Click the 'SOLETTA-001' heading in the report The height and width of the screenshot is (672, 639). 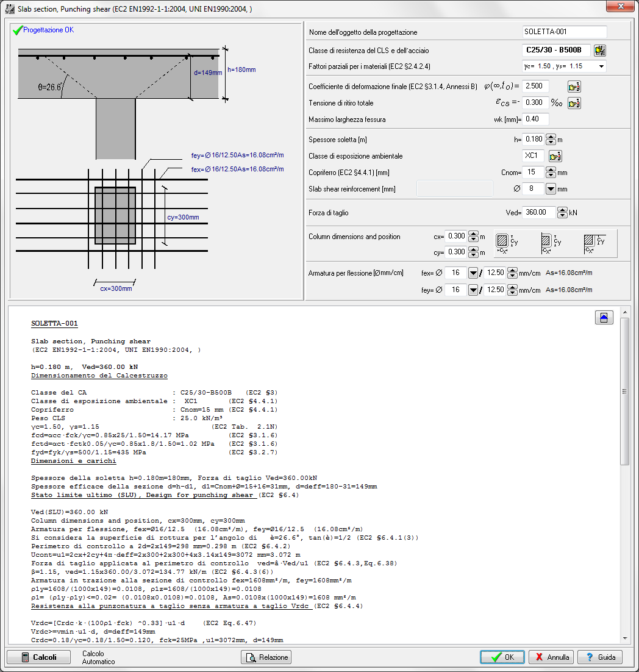54,324
